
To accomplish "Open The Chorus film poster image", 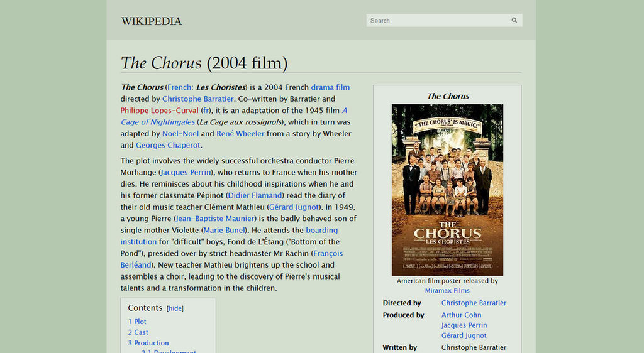I will (447, 190).
